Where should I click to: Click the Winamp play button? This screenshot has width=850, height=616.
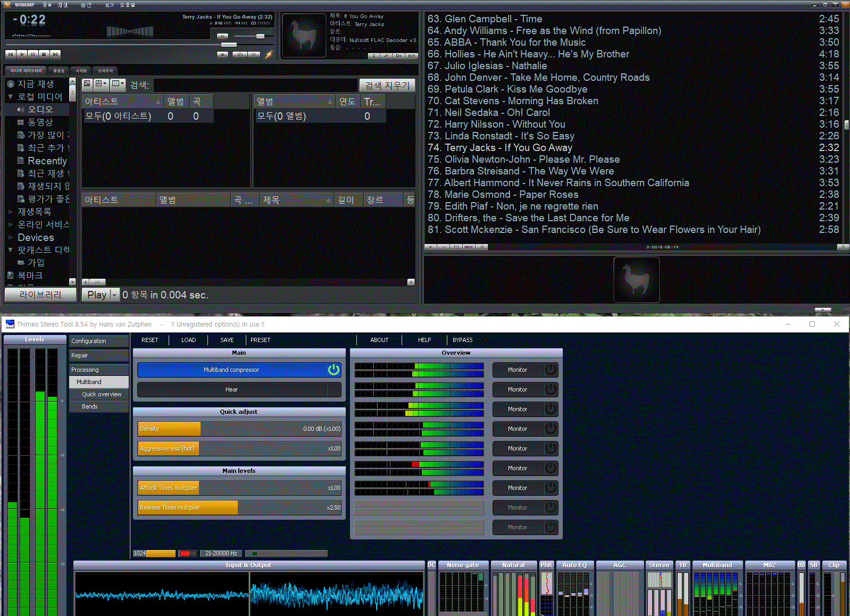22,54
